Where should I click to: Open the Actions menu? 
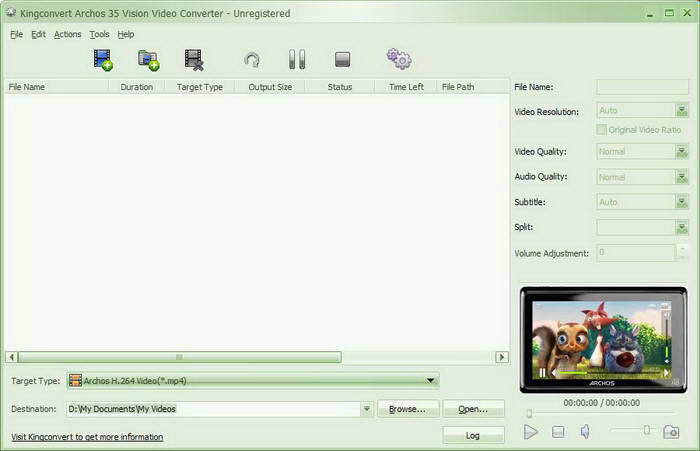68,34
